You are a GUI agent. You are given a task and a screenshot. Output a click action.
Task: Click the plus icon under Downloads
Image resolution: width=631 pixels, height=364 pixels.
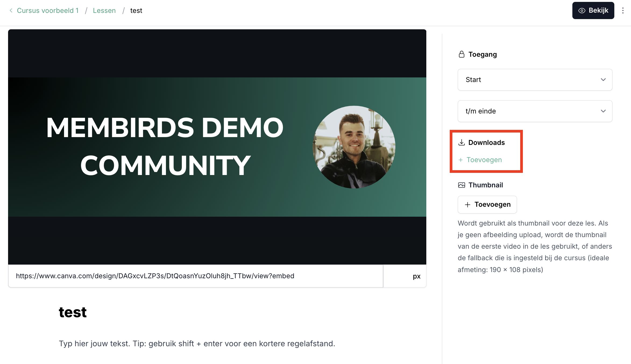(x=461, y=160)
